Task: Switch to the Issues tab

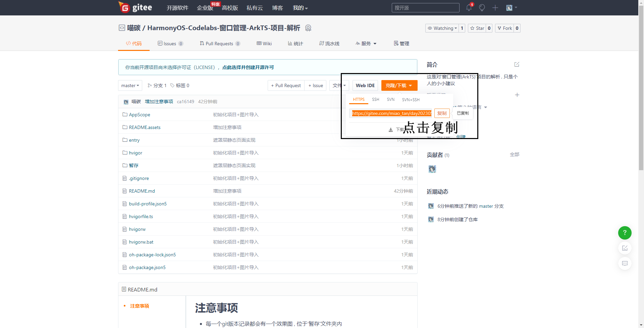Action: point(170,44)
